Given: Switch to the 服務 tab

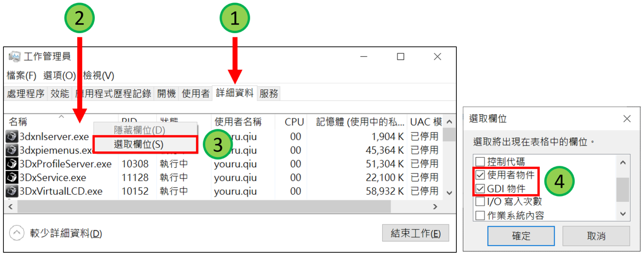Looking at the screenshot, I should tap(269, 93).
